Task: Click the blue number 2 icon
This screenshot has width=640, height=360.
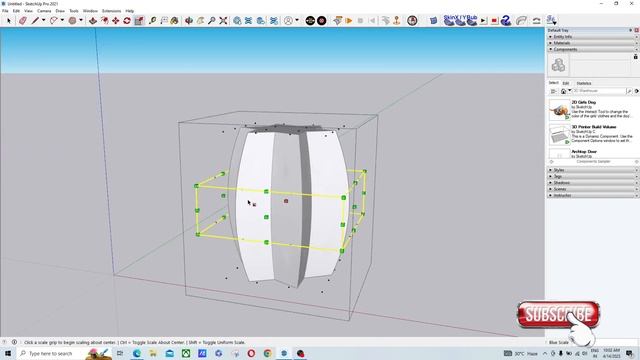Action: click(506, 20)
